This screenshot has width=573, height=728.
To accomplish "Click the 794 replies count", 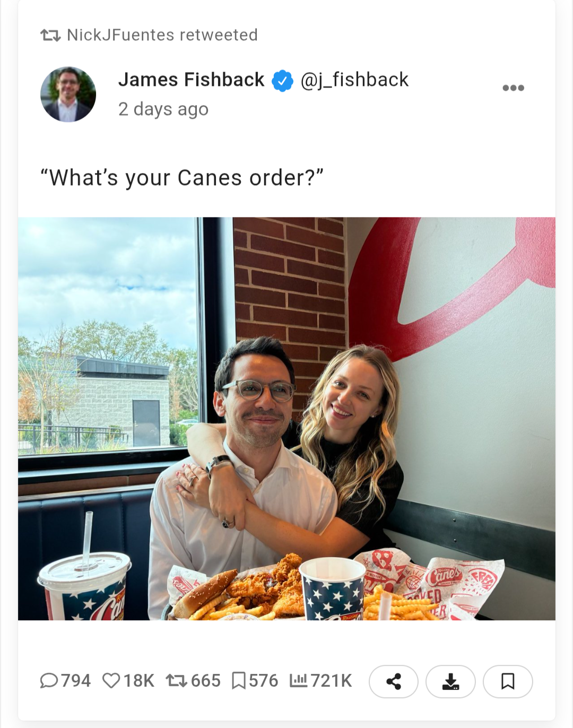I will [76, 680].
